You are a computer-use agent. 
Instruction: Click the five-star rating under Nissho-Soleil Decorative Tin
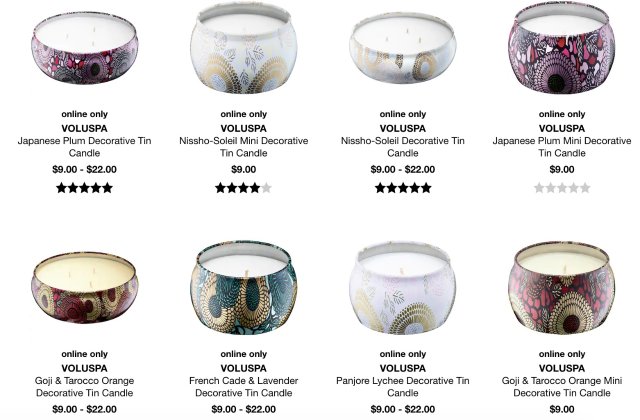click(x=403, y=188)
